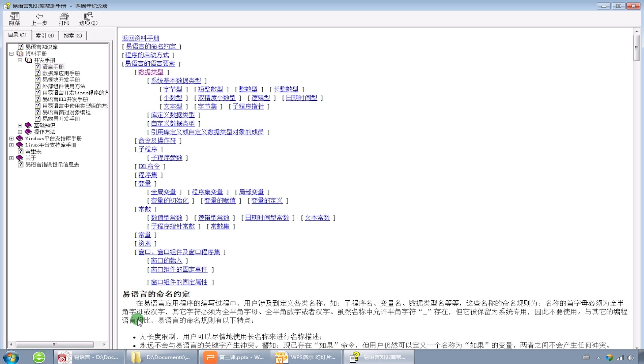Open 易语言Dll开发手册 topic in tree
The width and height of the screenshot is (644, 364).
click(65, 99)
